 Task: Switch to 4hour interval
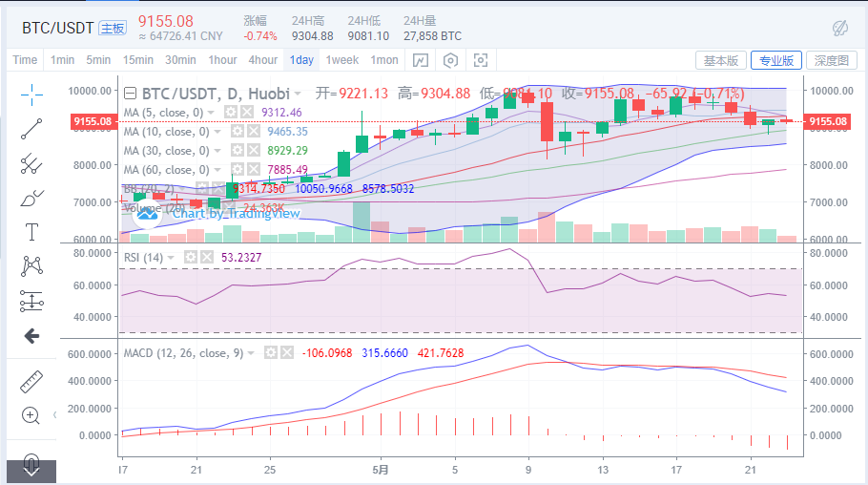263,60
